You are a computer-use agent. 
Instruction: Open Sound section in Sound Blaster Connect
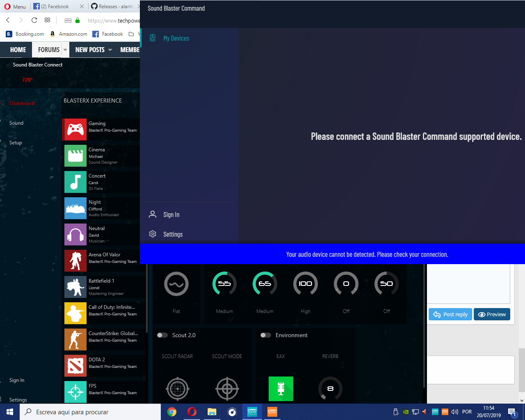coord(16,123)
